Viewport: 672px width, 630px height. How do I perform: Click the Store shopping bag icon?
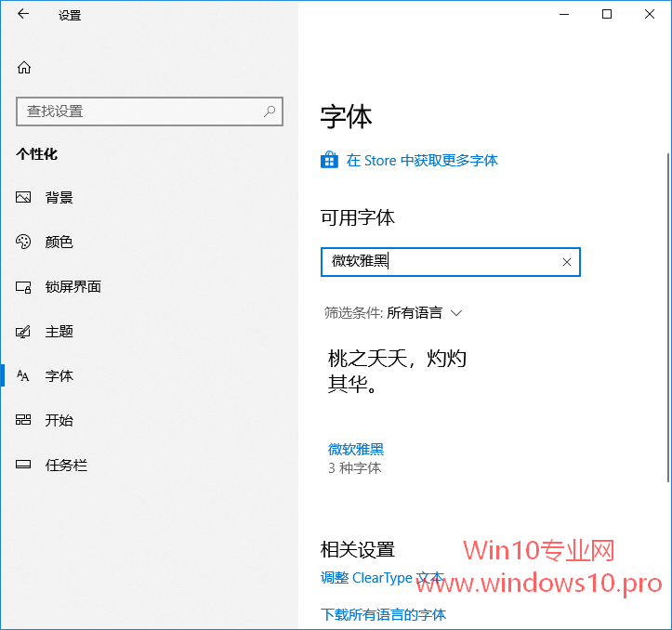tap(329, 160)
